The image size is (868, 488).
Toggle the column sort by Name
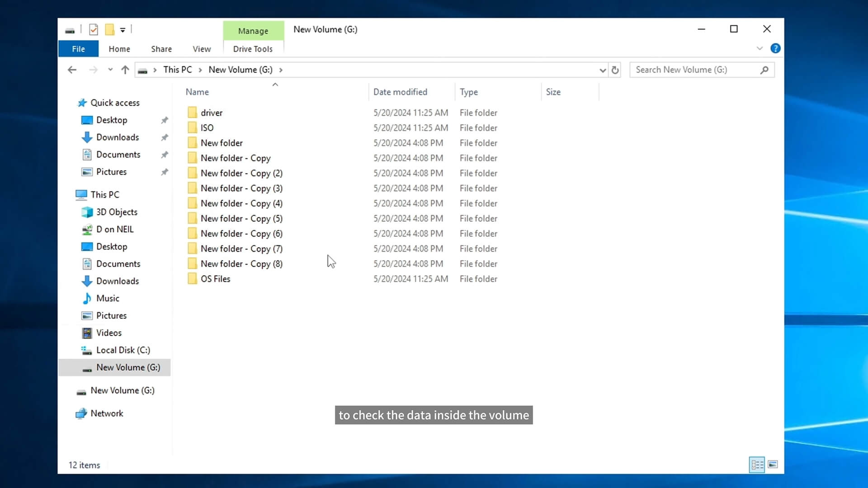click(x=197, y=91)
